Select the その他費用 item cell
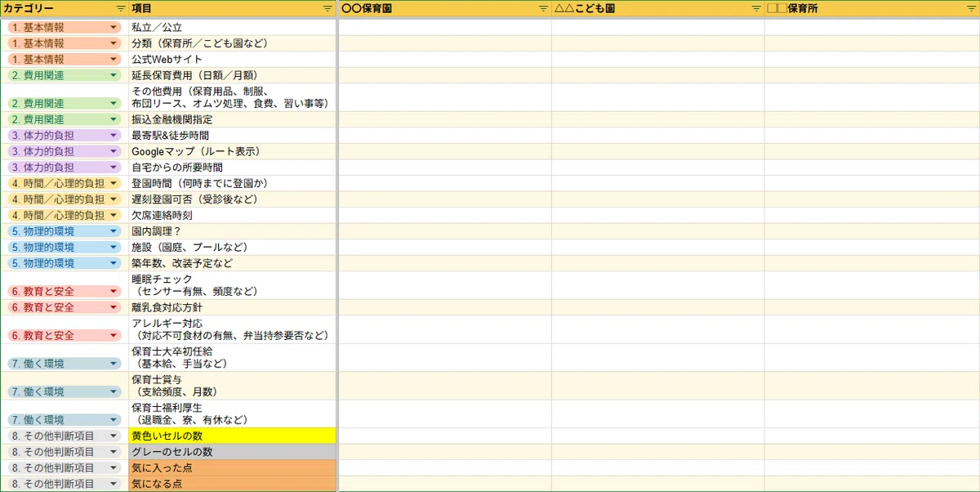The height and width of the screenshot is (492, 980). (x=232, y=97)
